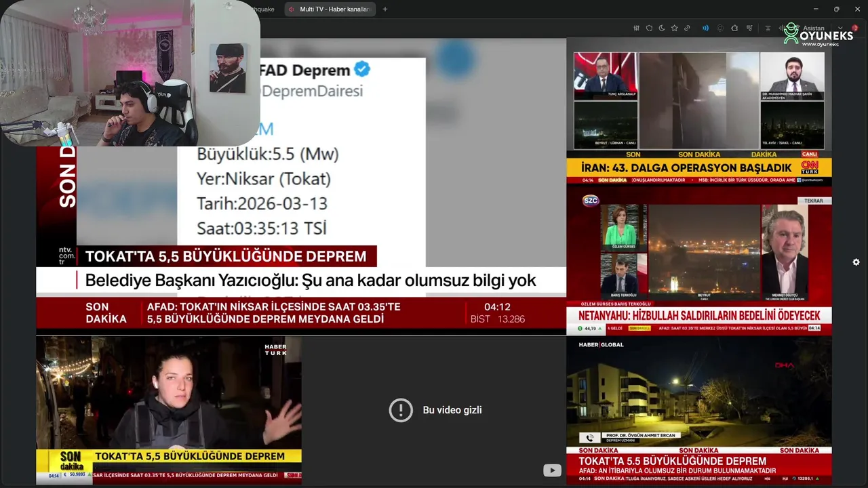Click the 'Yer:Niksar (Tokat)' text
The height and width of the screenshot is (488, 868).
click(x=264, y=179)
